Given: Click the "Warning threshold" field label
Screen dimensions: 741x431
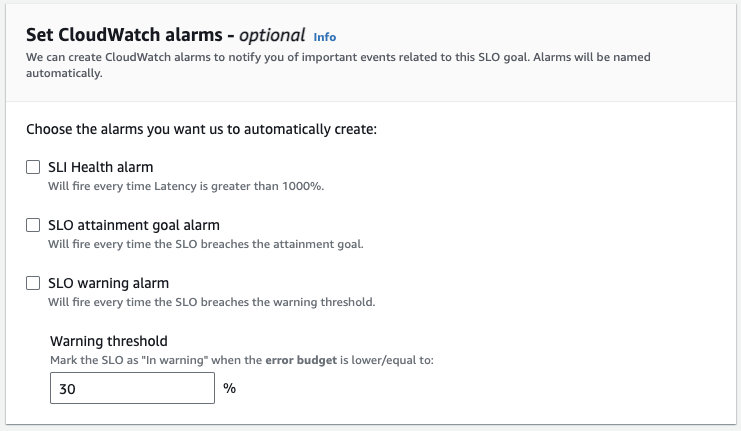Looking at the screenshot, I should tap(109, 341).
